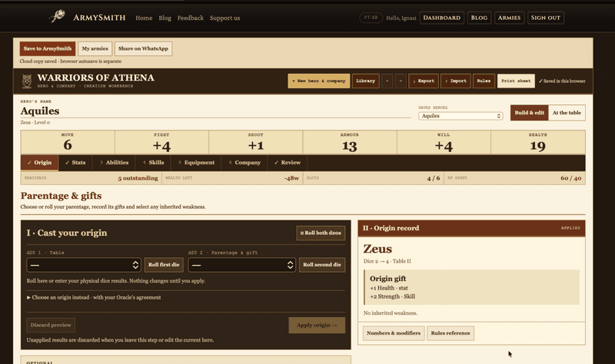Screen dimensions: 615x364
Task: Export the hero sheet
Action: pos(424,81)
